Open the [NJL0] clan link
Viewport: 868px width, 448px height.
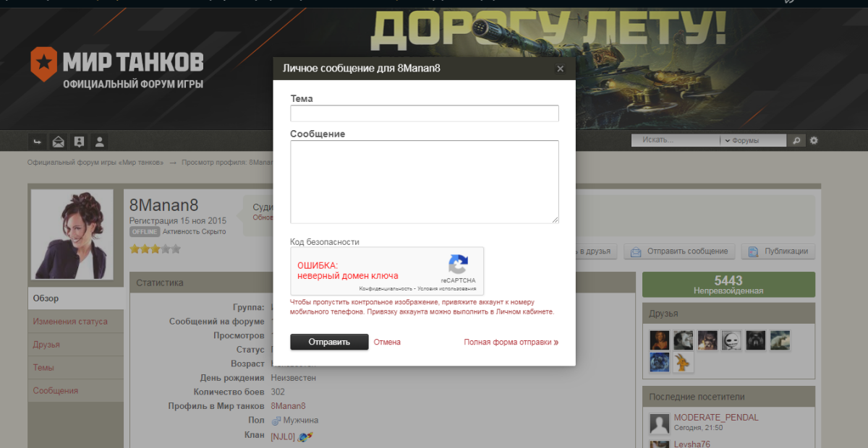283,436
